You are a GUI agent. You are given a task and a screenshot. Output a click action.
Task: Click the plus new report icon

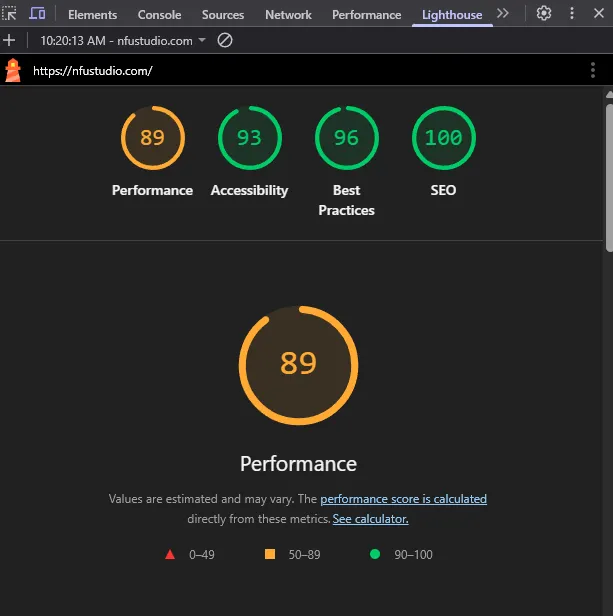coord(9,41)
